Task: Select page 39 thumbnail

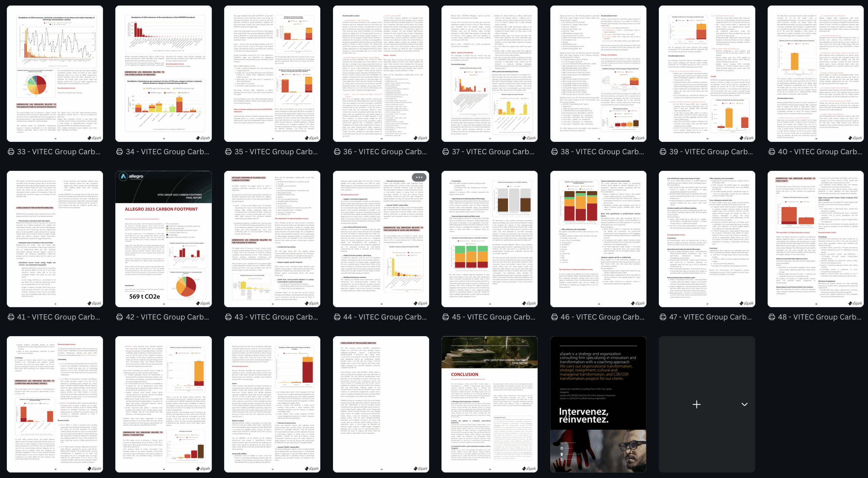Action: (x=707, y=73)
